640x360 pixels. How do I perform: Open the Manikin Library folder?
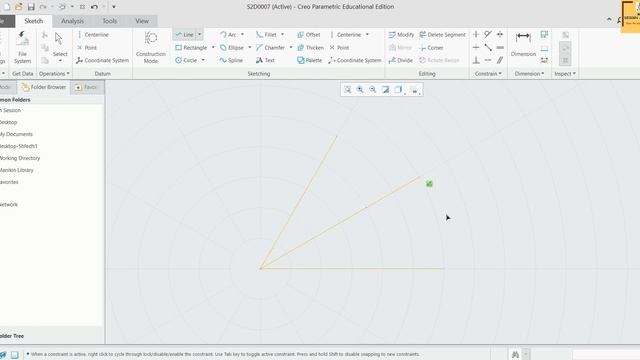pyautogui.click(x=17, y=170)
